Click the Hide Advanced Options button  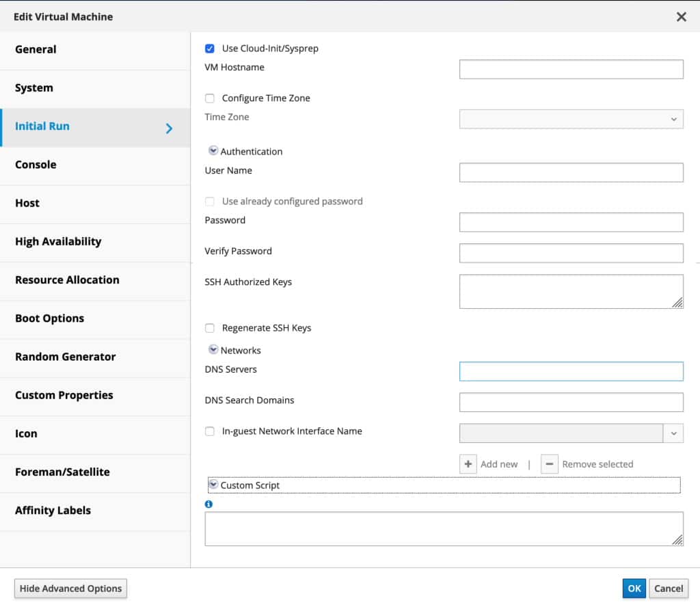[x=70, y=588]
